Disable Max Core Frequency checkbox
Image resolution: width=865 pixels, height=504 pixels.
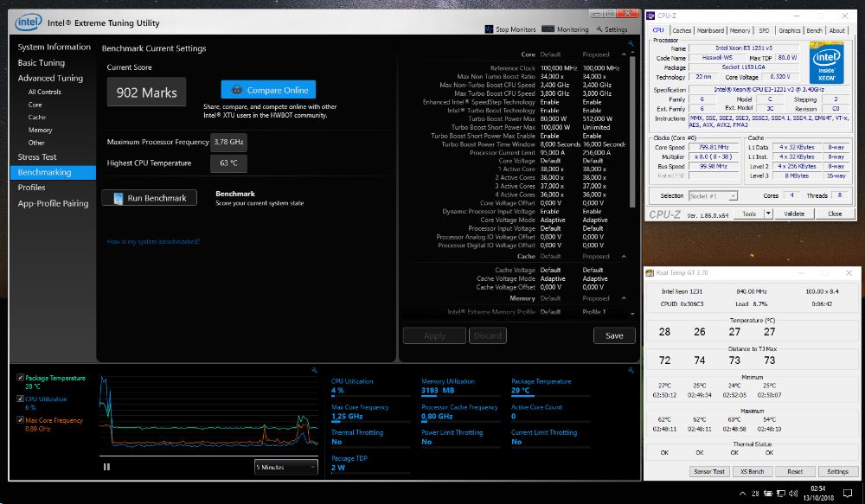click(21, 420)
